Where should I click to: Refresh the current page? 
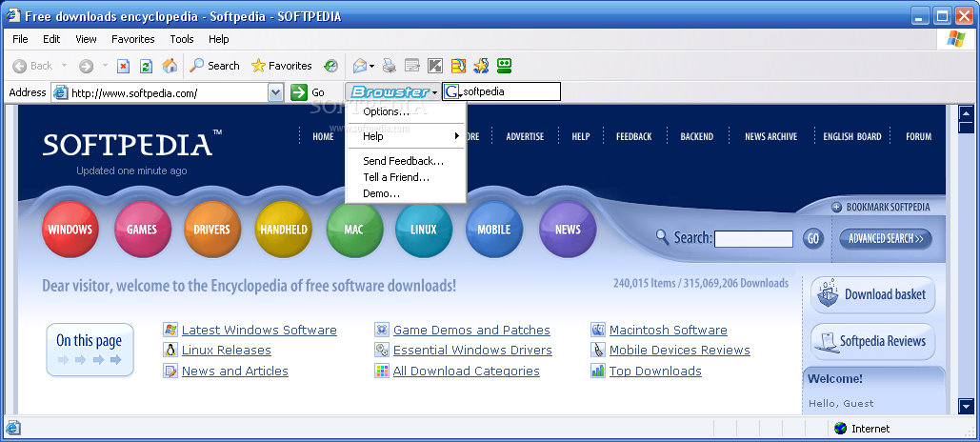click(147, 66)
